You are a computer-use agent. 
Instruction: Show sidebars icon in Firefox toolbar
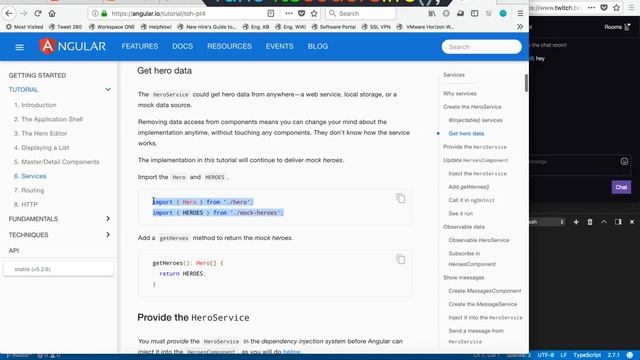tap(474, 13)
